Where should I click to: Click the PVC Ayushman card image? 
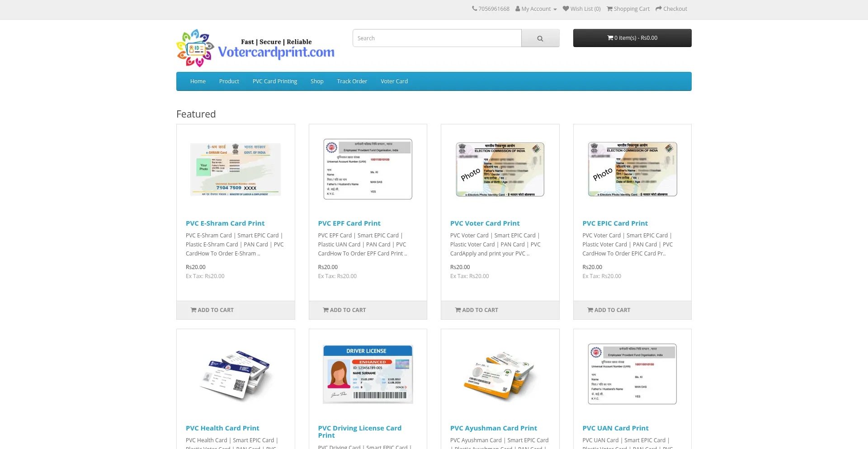pos(500,374)
